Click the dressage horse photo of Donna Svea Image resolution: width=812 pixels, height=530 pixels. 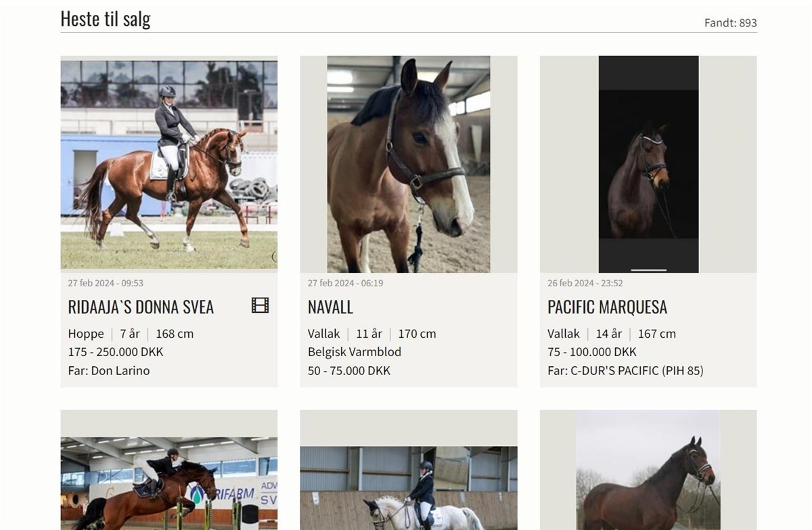click(x=169, y=162)
